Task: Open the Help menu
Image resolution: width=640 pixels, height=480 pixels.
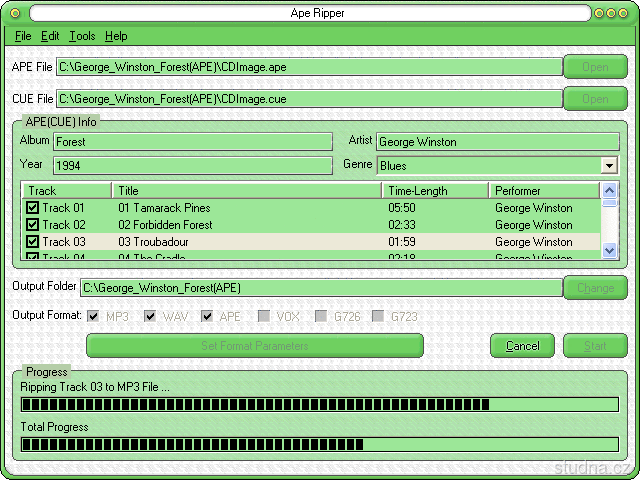Action: point(116,36)
